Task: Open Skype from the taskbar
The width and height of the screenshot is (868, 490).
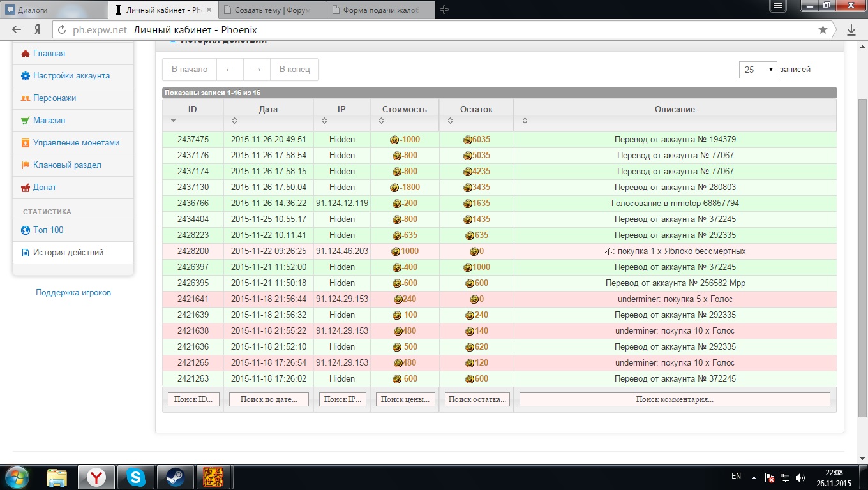Action: (135, 477)
